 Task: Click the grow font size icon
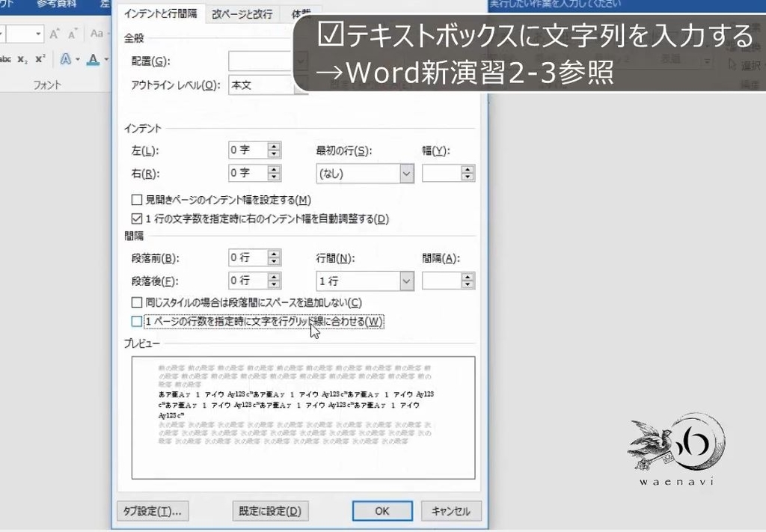[54, 34]
